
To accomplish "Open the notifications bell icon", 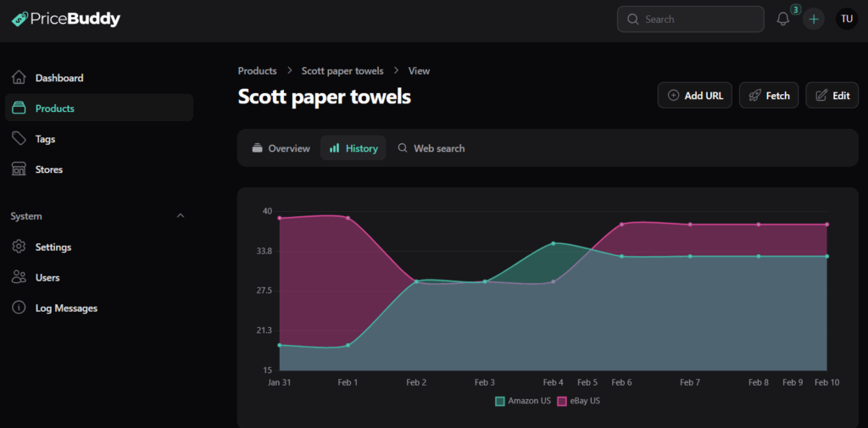I will [782, 19].
